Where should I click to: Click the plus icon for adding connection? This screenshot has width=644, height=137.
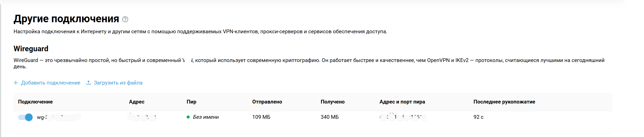[x=16, y=83]
